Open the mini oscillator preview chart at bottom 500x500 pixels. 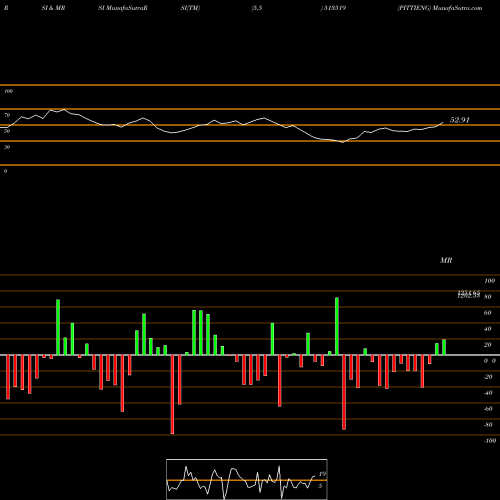click(x=247, y=479)
